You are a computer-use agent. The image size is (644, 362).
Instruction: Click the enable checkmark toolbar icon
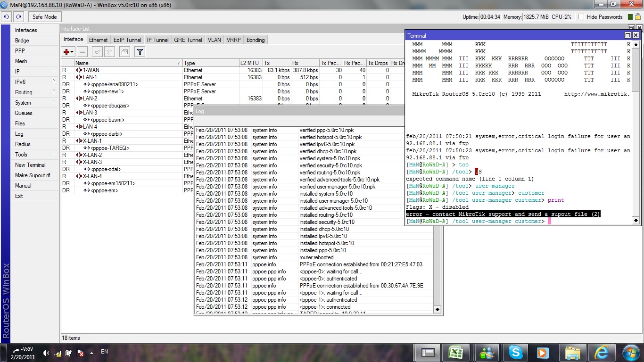click(97, 52)
